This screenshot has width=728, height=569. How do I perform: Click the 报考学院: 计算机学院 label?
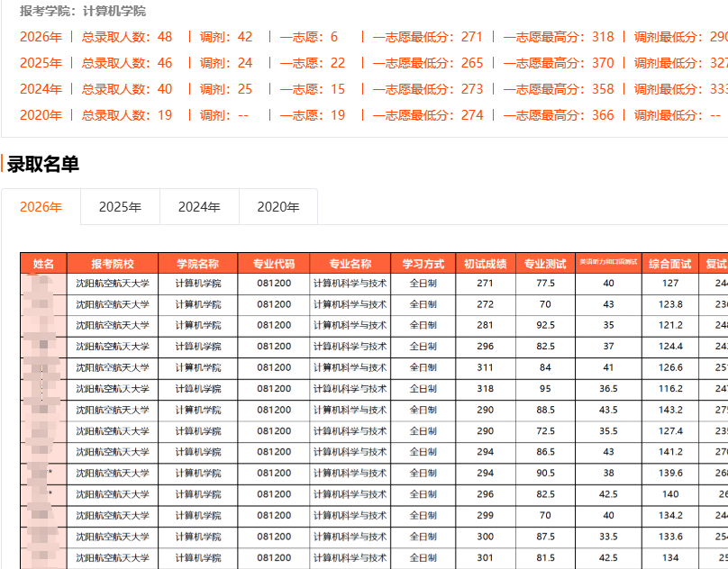click(83, 11)
